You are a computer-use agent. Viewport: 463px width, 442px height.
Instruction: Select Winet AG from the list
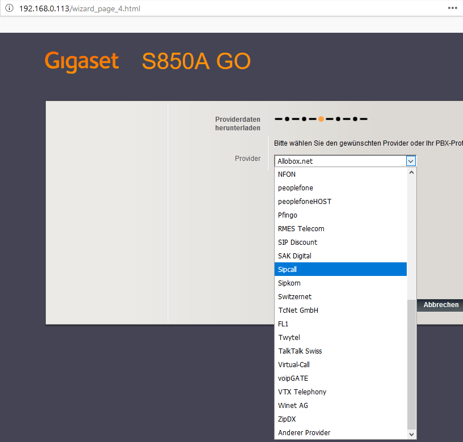[x=341, y=406]
